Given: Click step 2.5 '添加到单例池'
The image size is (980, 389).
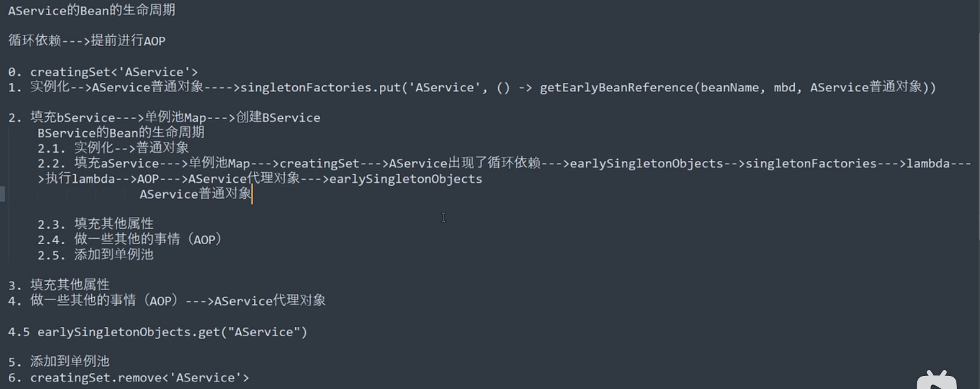Looking at the screenshot, I should [x=114, y=255].
